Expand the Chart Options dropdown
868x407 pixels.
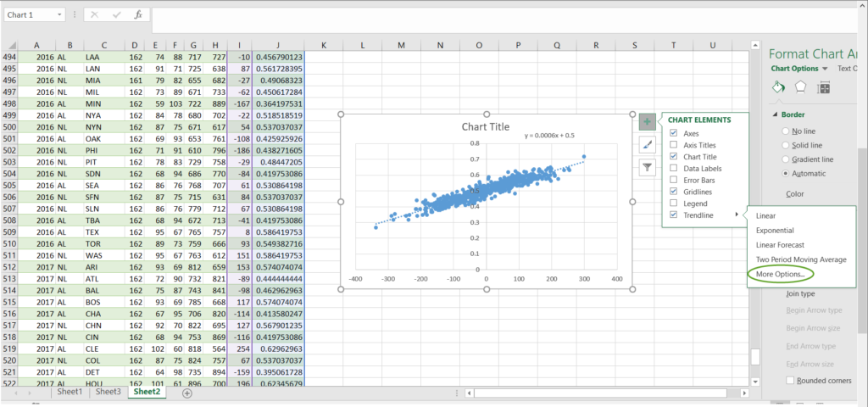pos(826,68)
